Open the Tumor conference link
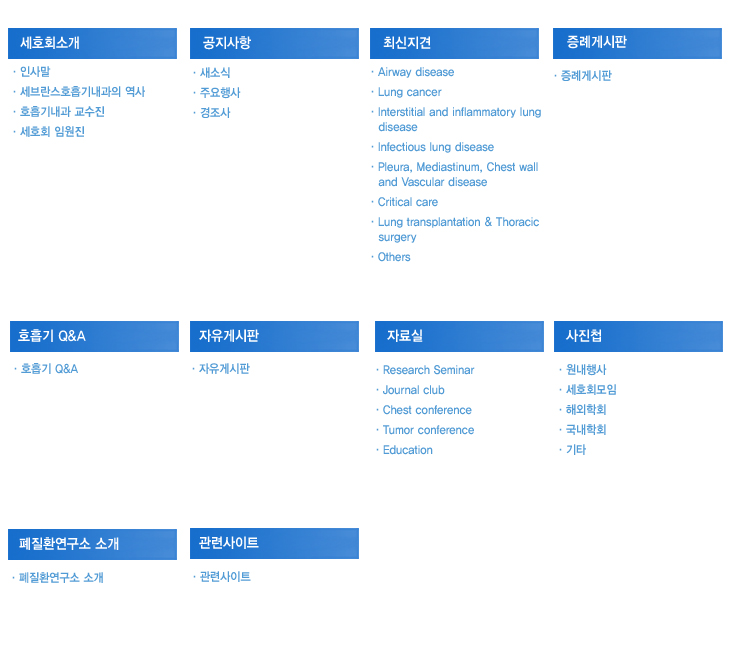745x655 pixels. click(x=428, y=430)
